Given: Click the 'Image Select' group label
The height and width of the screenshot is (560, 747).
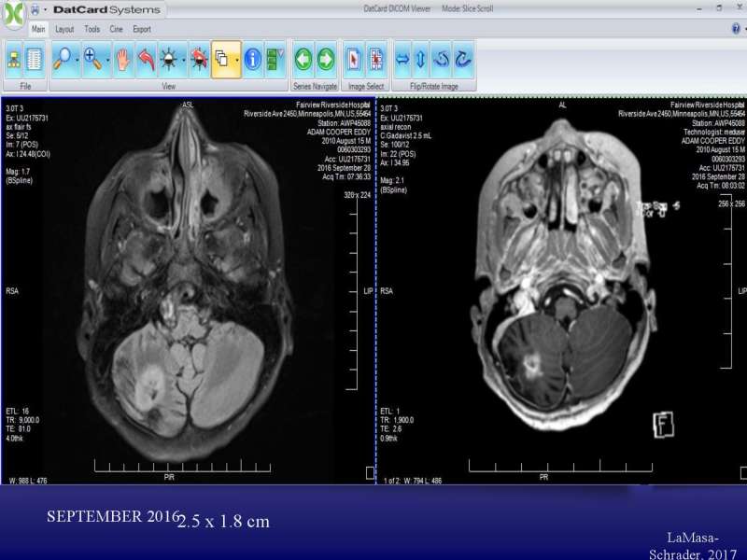Looking at the screenshot, I should [x=366, y=86].
